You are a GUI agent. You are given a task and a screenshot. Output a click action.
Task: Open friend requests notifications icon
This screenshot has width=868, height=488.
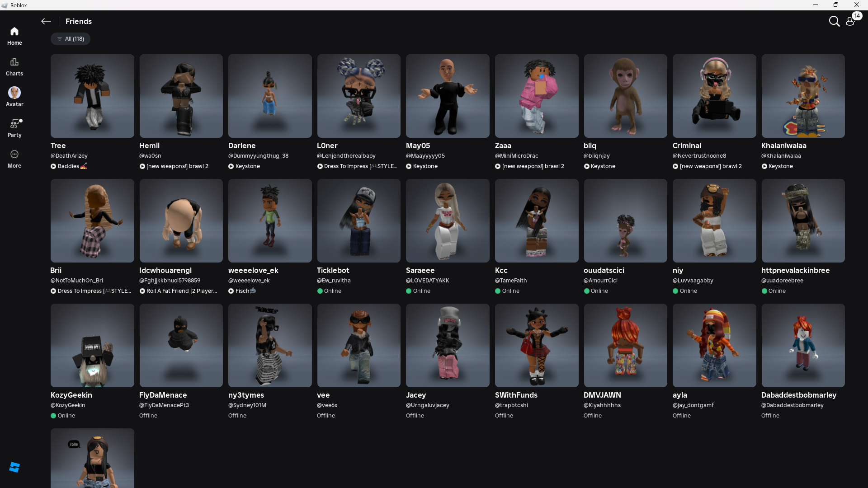coord(850,21)
